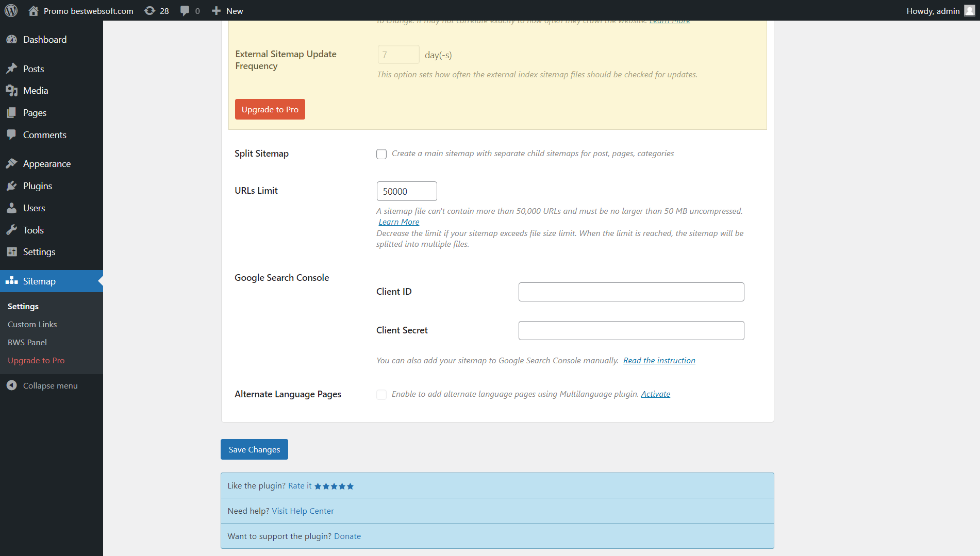Toggle the Alternate Language Pages checkbox
This screenshot has height=556, width=980.
coord(381,394)
